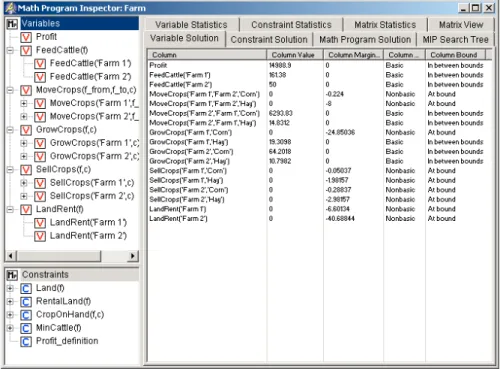Viewport: 500px width, 369px height.
Task: Click the C icon beside CropOnHand(f,c)
Action: [x=26, y=315]
